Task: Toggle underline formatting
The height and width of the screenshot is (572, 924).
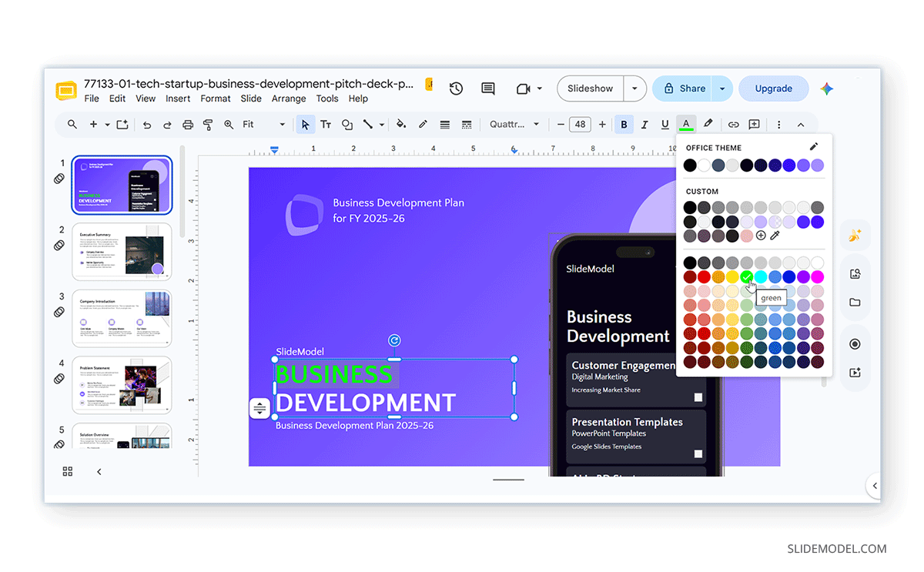Action: (665, 124)
